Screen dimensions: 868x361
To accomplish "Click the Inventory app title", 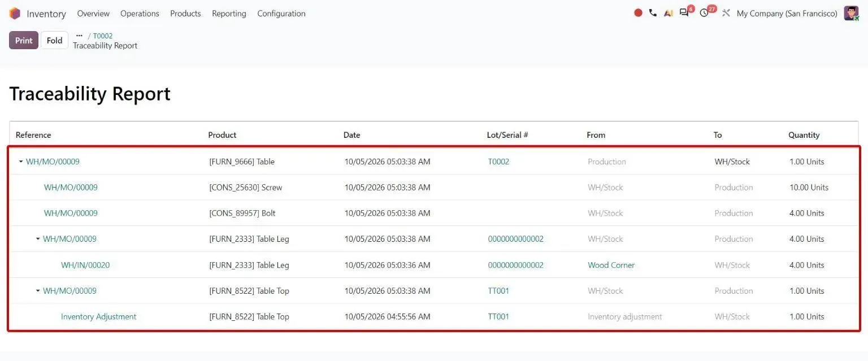I will [x=46, y=14].
